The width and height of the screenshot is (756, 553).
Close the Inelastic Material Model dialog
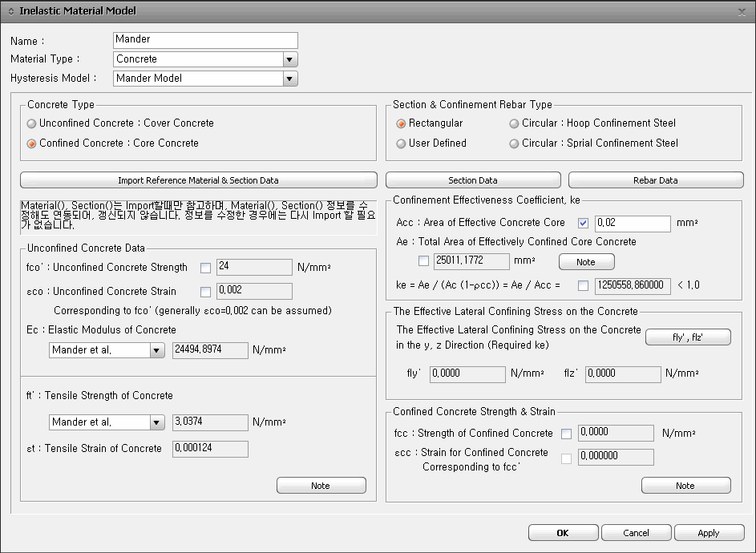click(x=742, y=11)
